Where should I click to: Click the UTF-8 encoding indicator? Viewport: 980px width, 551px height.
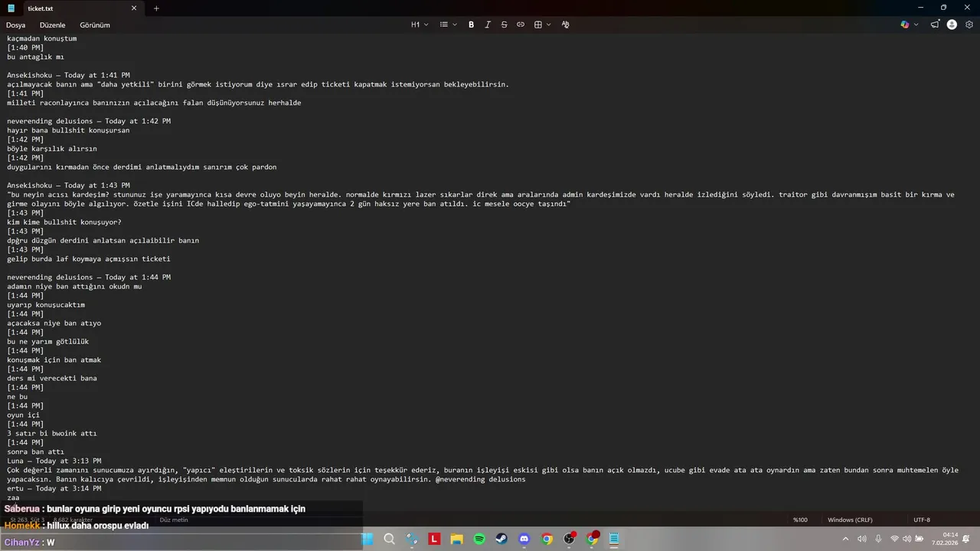pos(922,520)
